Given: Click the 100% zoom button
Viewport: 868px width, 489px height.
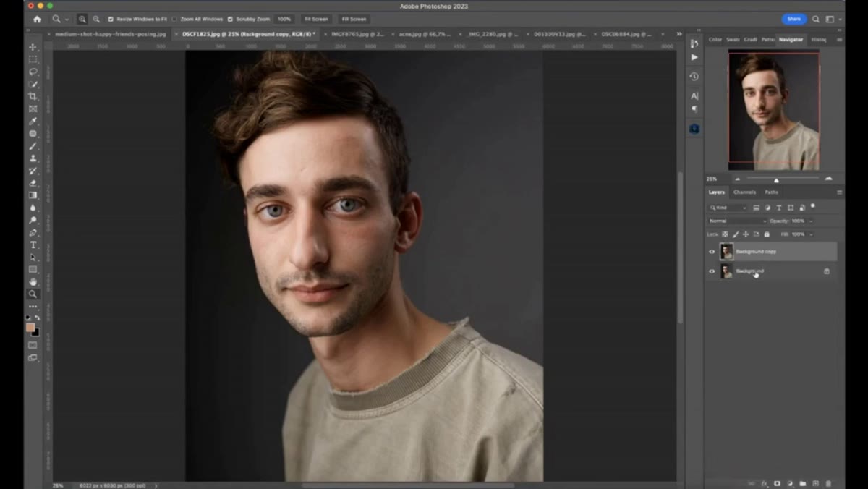Looking at the screenshot, I should [x=284, y=19].
